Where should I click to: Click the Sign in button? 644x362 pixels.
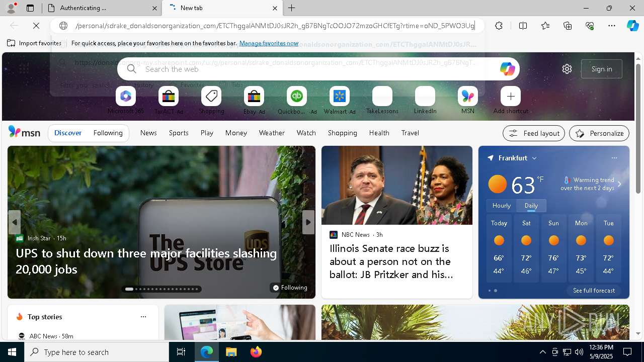pos(602,69)
